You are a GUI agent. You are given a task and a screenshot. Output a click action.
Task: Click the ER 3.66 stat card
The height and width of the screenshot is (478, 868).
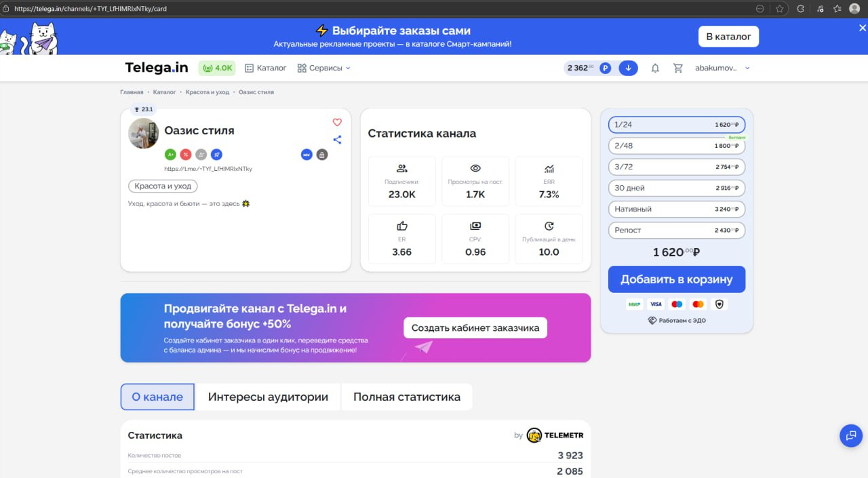[402, 239]
